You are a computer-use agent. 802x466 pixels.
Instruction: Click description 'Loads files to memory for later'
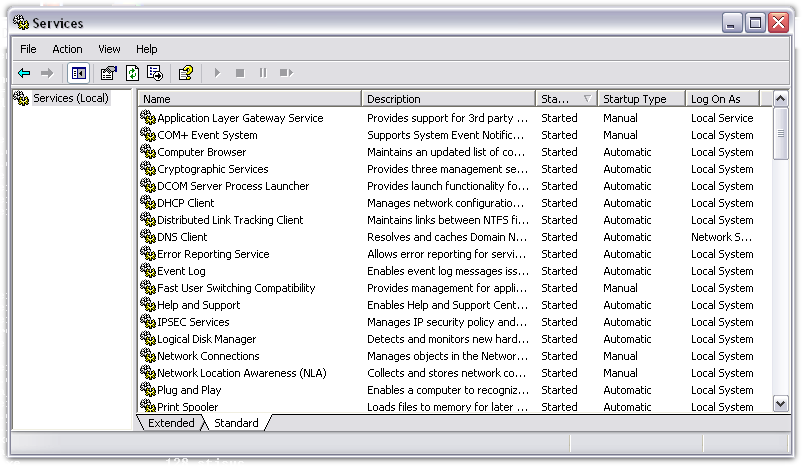[x=448, y=407]
